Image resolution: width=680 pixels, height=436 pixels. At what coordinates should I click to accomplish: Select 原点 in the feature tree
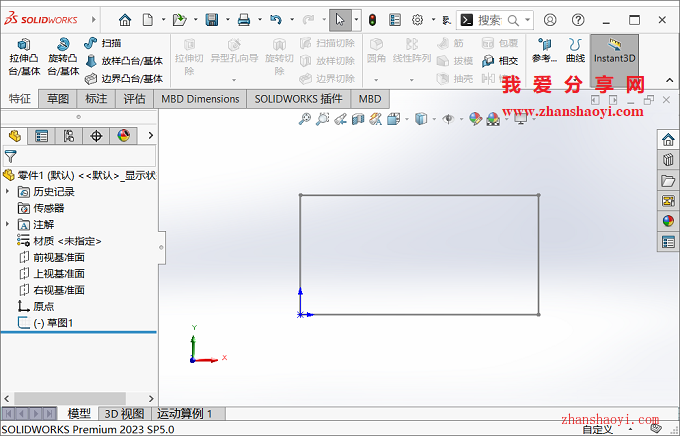(36, 307)
